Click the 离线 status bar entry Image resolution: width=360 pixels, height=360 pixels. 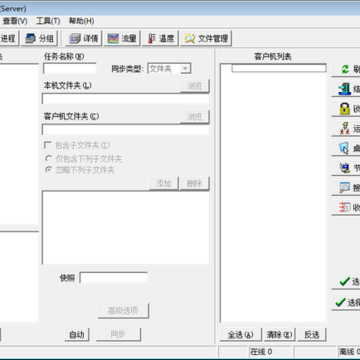pyautogui.click(x=349, y=352)
